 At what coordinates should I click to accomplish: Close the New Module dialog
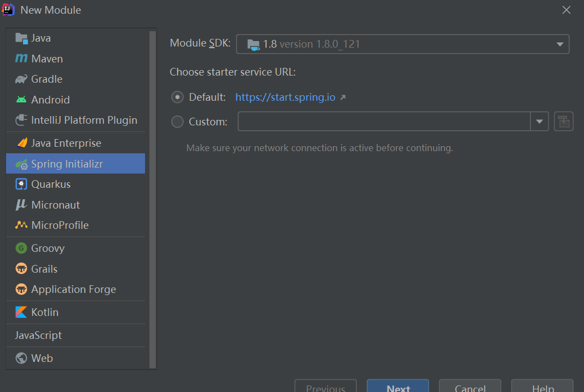[566, 10]
